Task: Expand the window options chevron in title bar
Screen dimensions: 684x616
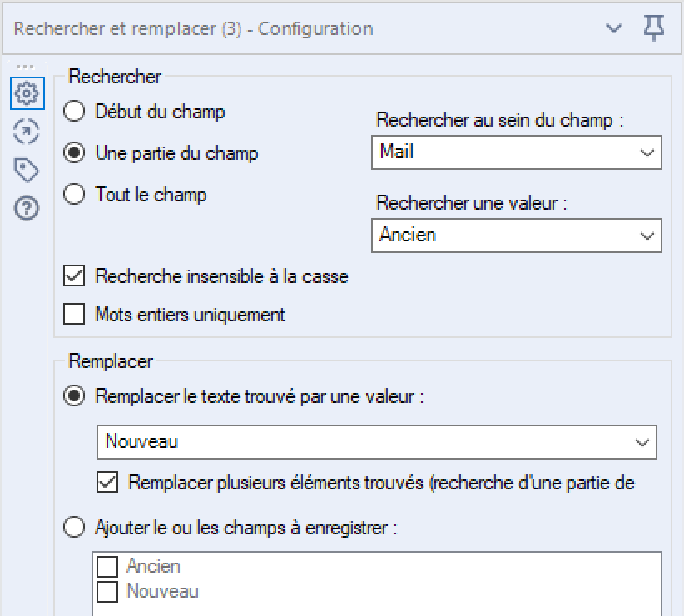Action: pos(614,29)
